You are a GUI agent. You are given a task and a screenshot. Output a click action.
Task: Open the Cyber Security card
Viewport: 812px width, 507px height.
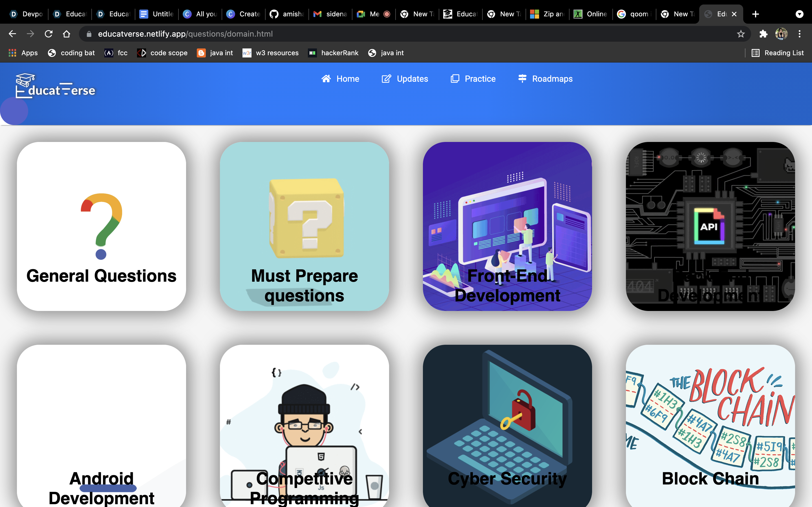click(x=507, y=426)
